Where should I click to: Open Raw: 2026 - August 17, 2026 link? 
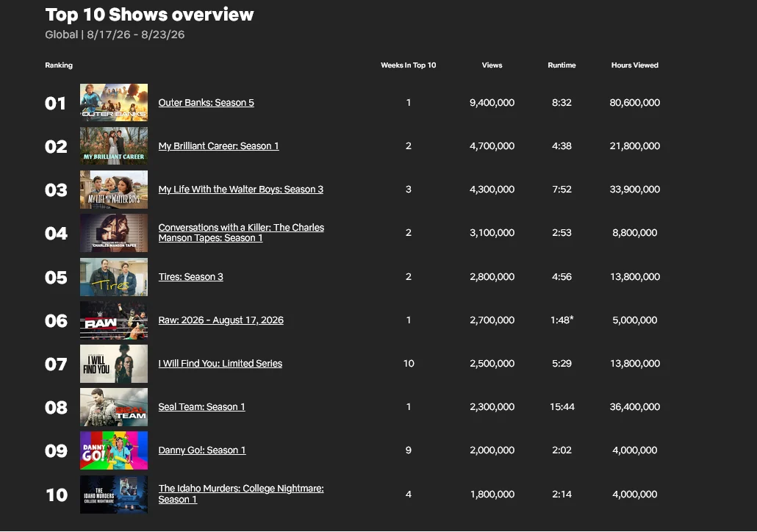(221, 320)
